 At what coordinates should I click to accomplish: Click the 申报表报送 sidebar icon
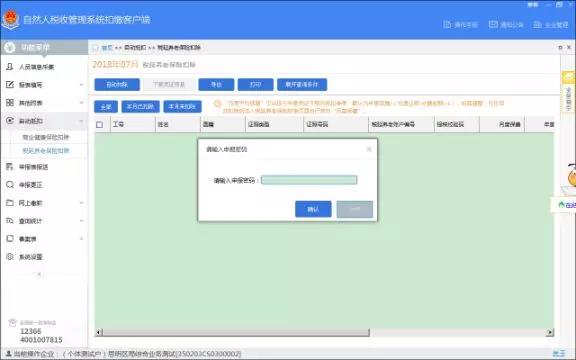(x=10, y=166)
